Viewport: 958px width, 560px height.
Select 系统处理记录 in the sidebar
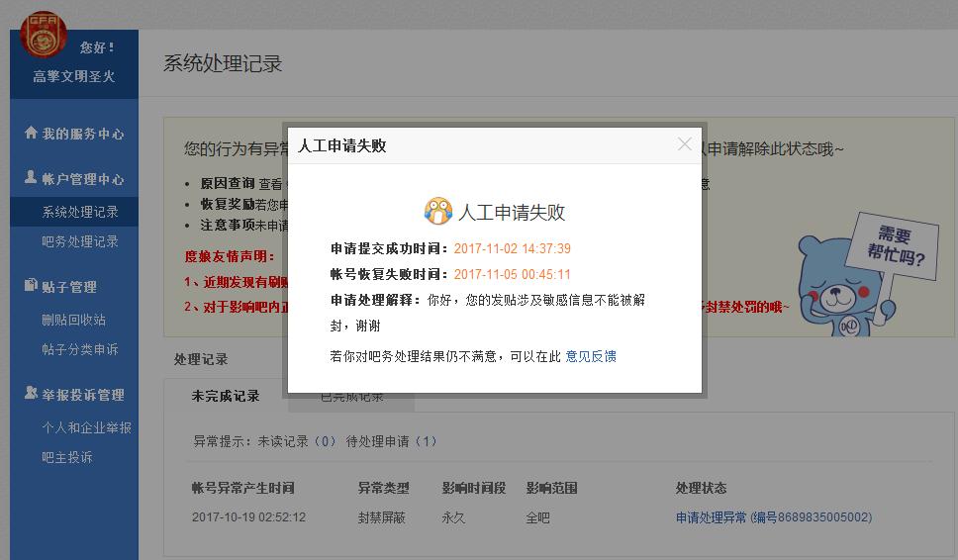80,212
